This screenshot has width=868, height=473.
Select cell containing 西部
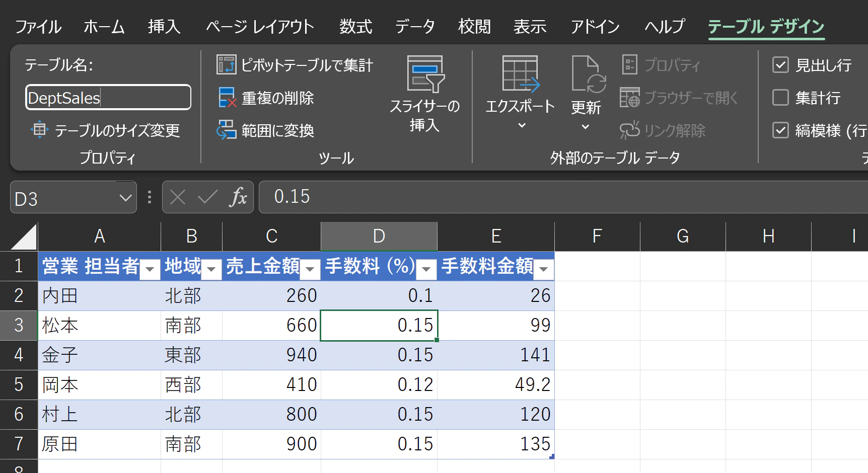[x=191, y=385]
